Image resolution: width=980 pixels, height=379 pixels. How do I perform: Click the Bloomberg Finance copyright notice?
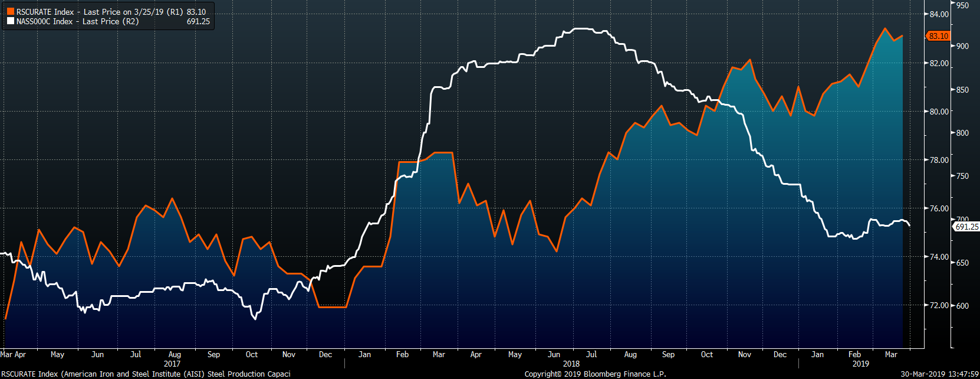point(595,374)
